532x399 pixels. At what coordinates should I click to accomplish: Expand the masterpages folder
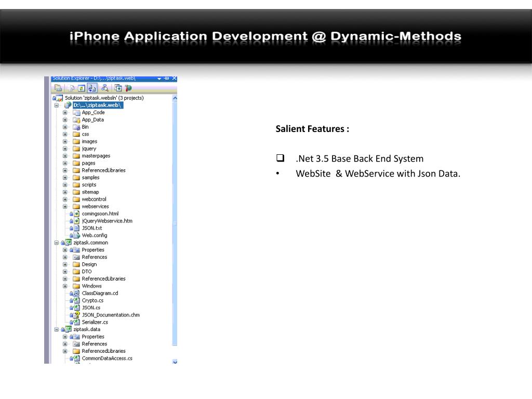65,156
